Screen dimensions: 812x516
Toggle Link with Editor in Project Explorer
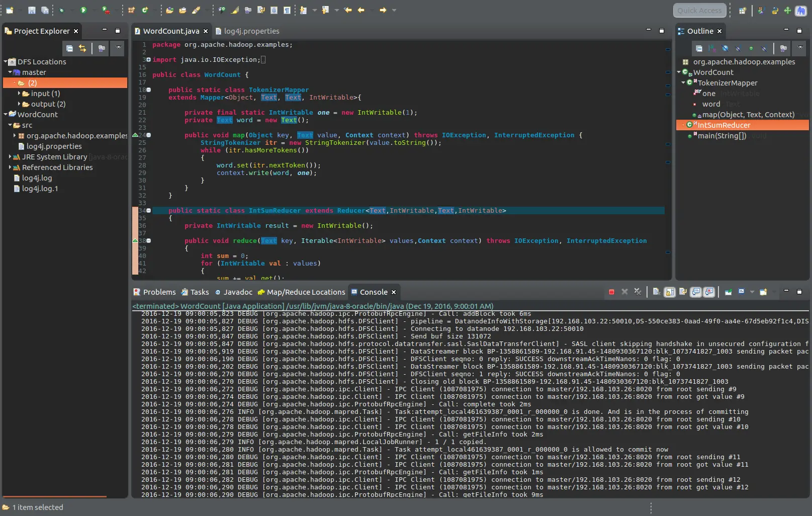82,48
